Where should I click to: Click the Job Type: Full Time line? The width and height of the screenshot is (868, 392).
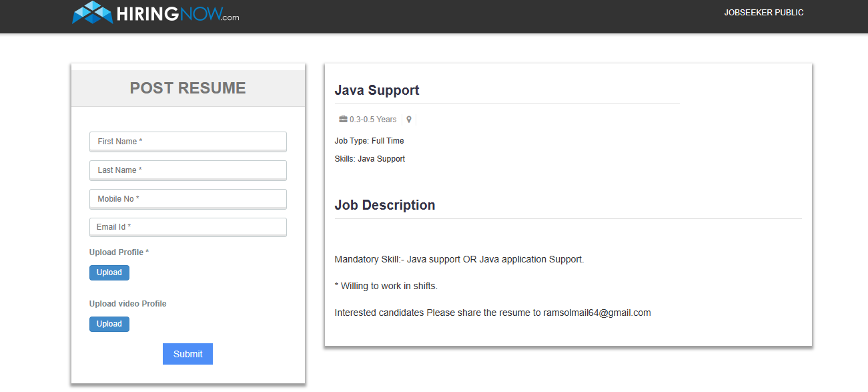click(x=369, y=141)
